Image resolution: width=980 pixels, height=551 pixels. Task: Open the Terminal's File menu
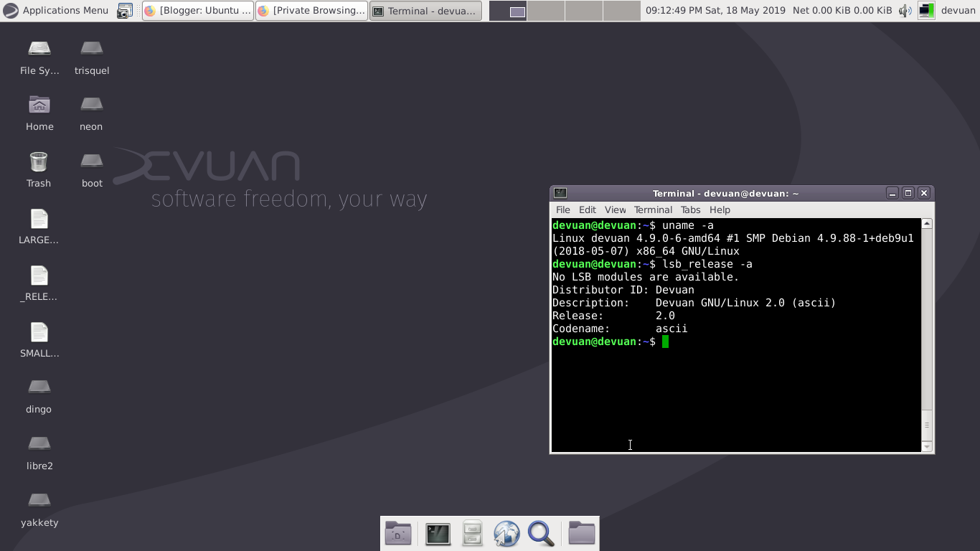[x=562, y=209]
